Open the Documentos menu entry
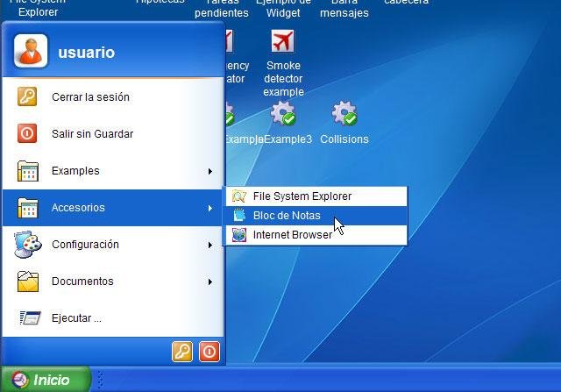Image resolution: width=561 pixels, height=392 pixels. [113, 282]
